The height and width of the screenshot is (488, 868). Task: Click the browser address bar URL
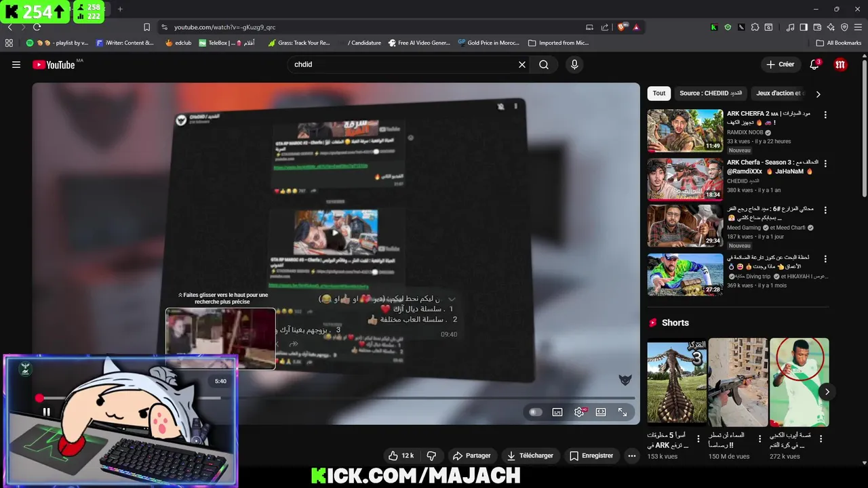224,27
